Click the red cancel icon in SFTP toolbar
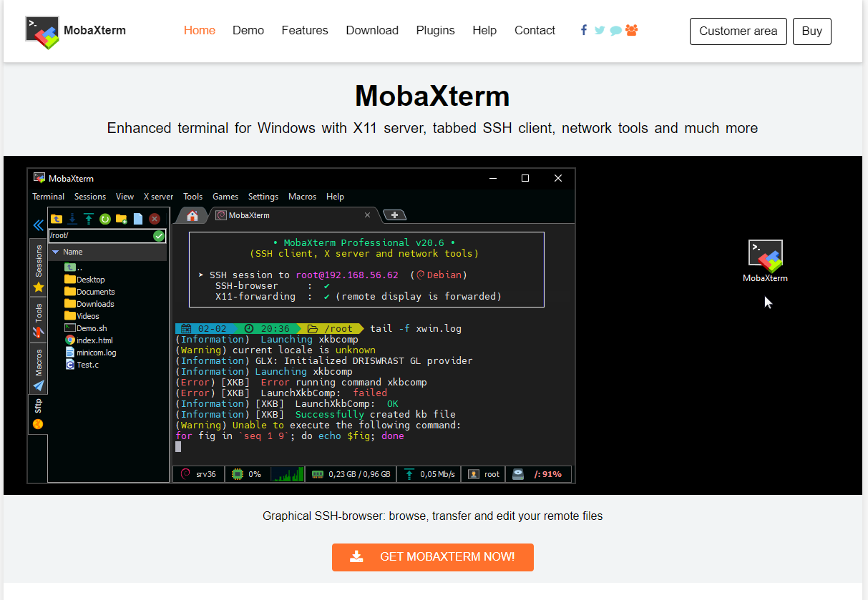 tap(155, 219)
